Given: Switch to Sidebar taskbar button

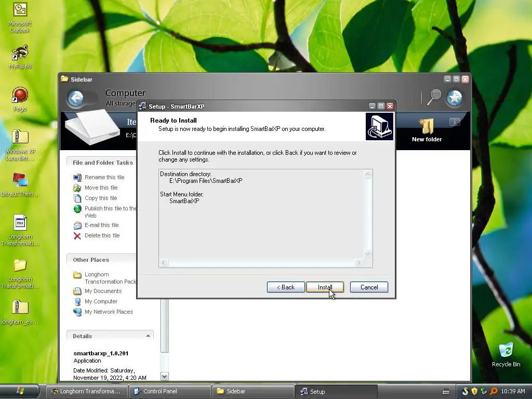Looking at the screenshot, I should coord(253,391).
